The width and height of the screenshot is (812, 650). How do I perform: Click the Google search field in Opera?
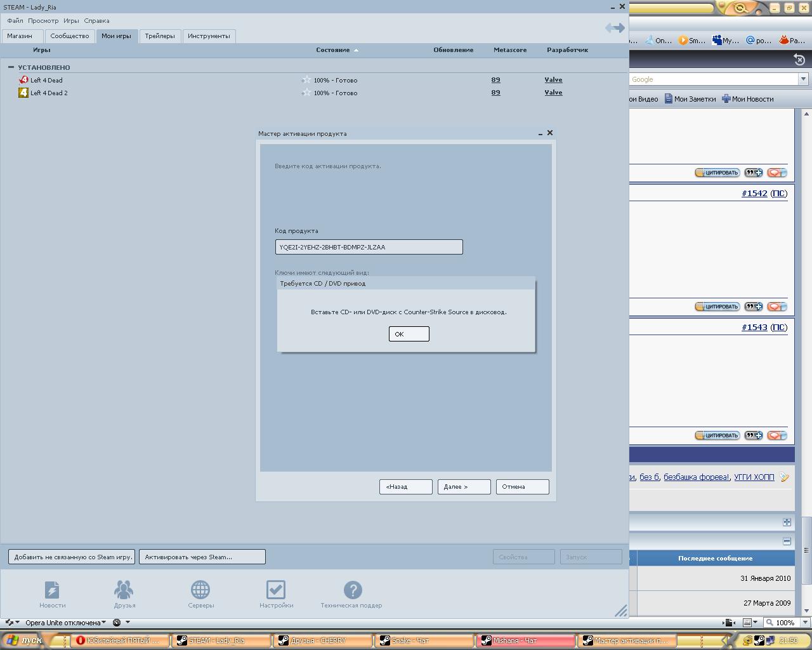click(714, 79)
